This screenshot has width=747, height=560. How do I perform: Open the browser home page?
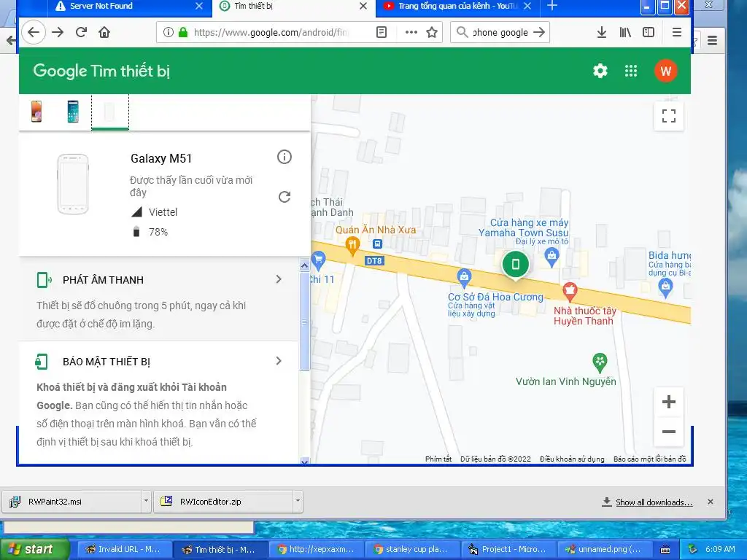(104, 32)
